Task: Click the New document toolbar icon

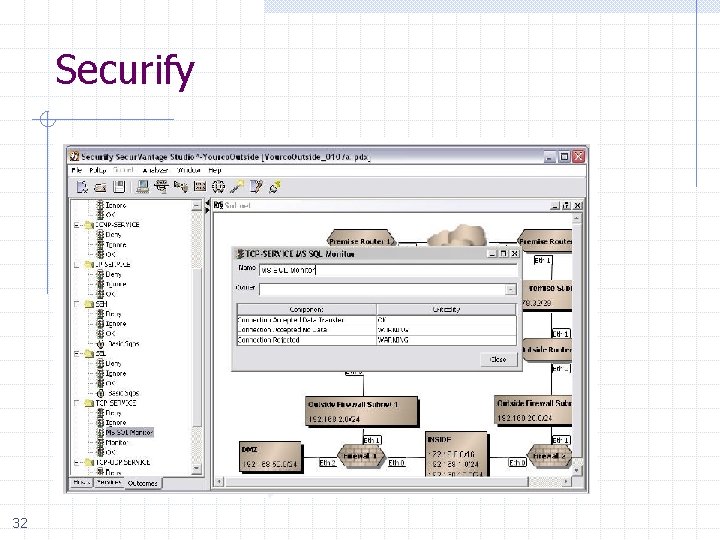Action: (82, 186)
